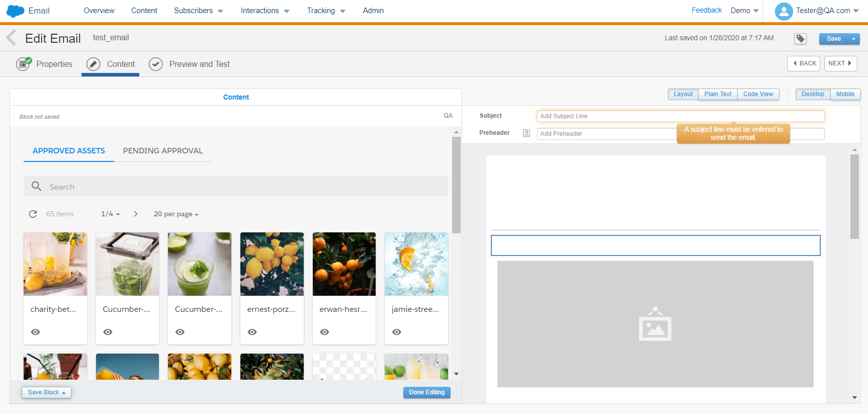Viewport: 868px width, 420px height.
Task: Open the Demo account dropdown
Action: (x=745, y=11)
